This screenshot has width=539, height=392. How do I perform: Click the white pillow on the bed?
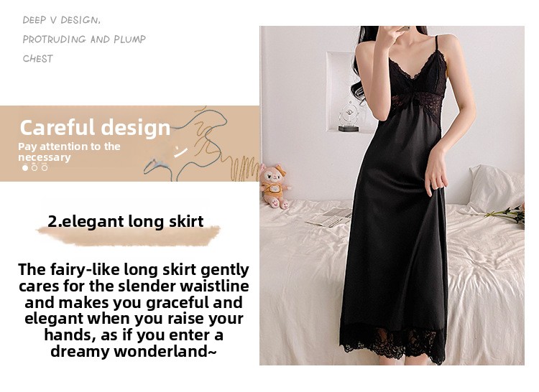tap(496, 189)
